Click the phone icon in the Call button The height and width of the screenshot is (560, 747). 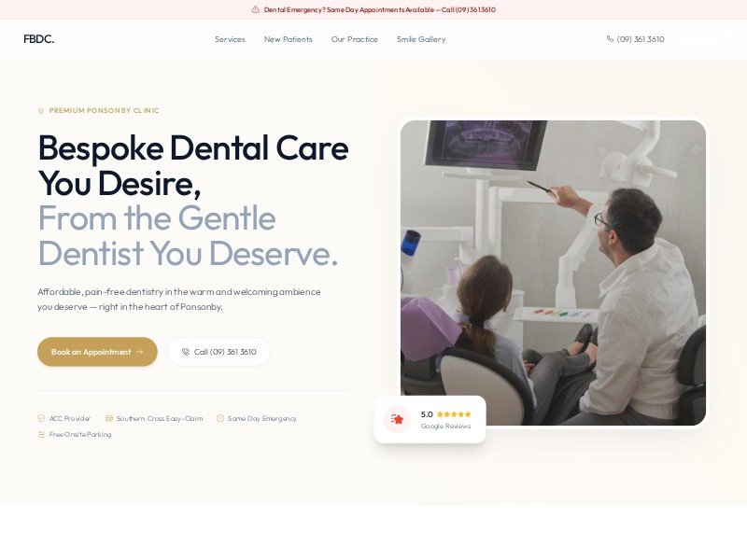[185, 352]
